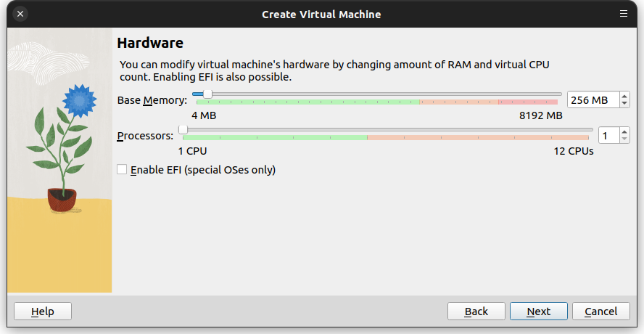Viewport: 644px width, 334px height.
Task: Decrease Base Memory with the down arrow
Action: (x=624, y=103)
